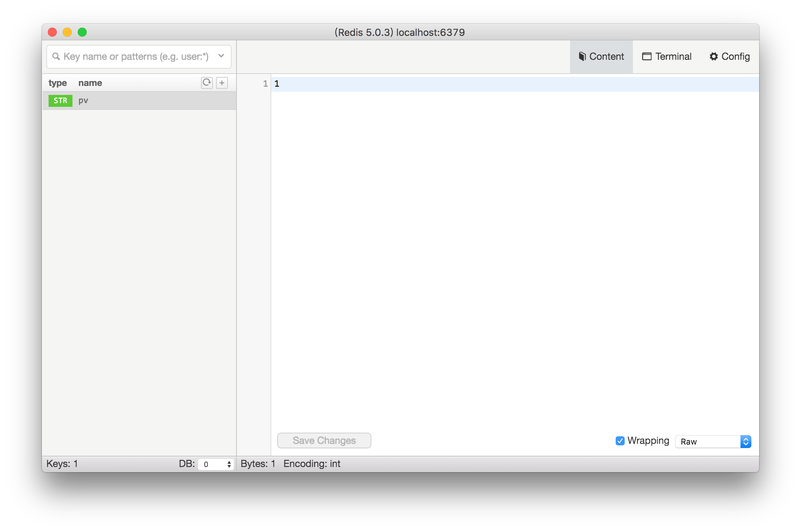Select the pv key row

(x=139, y=100)
